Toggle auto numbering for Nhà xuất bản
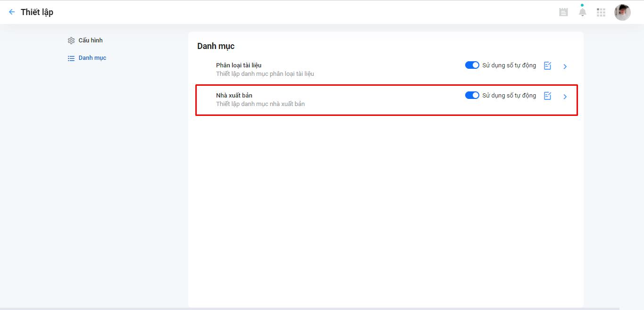Viewport: 644px width, 310px height. [472, 95]
